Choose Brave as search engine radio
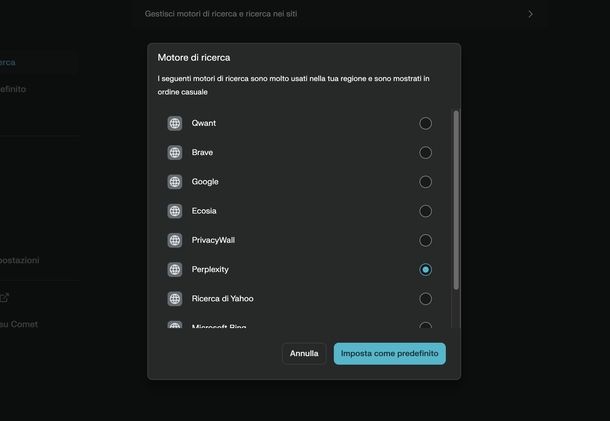610x421 pixels. pos(426,153)
